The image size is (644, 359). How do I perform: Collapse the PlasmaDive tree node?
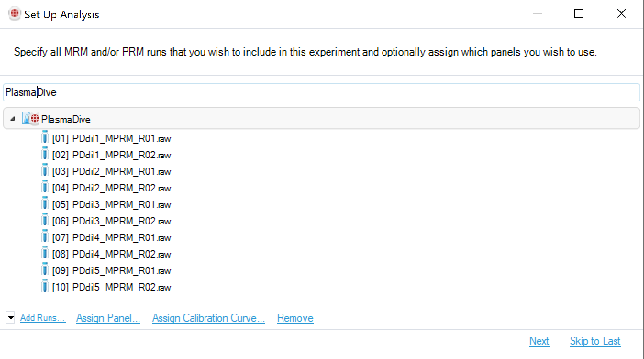click(12, 119)
